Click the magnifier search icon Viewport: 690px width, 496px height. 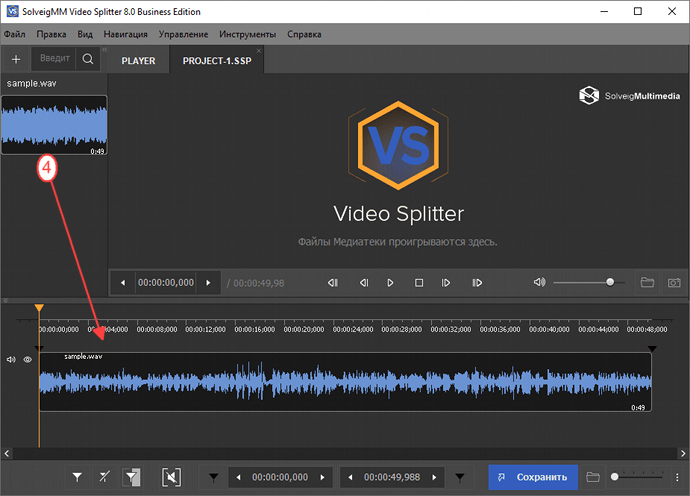coord(88,59)
